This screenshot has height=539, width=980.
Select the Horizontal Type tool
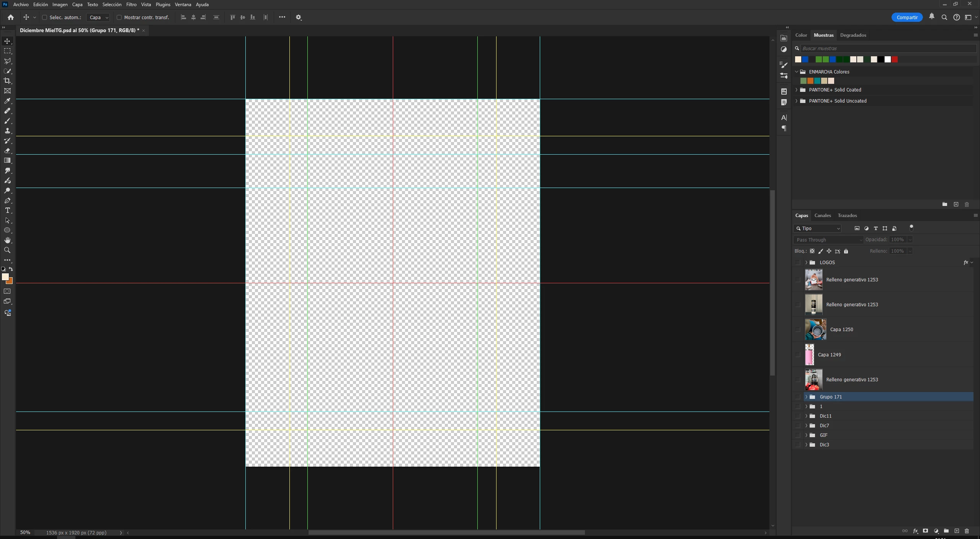(7, 211)
